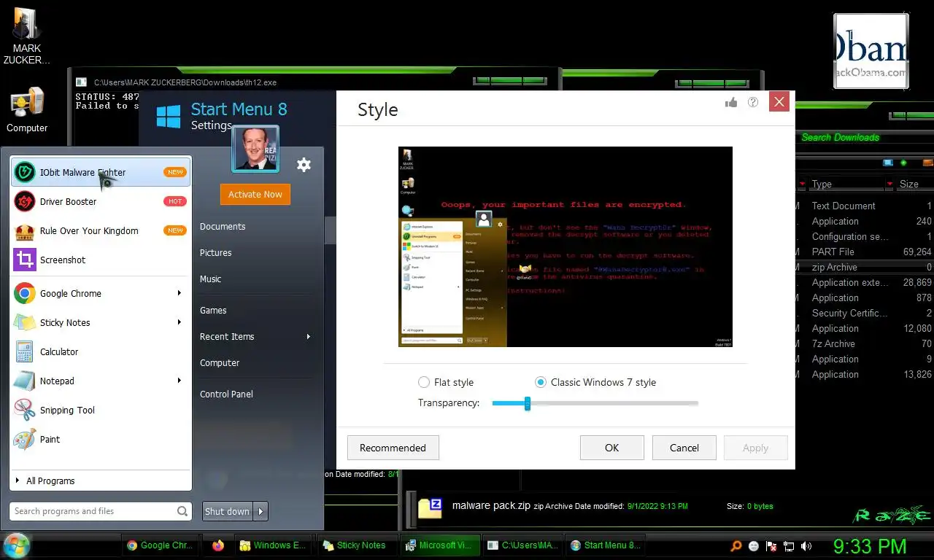Open Paint from start menu
The width and height of the screenshot is (934, 560).
click(101, 439)
